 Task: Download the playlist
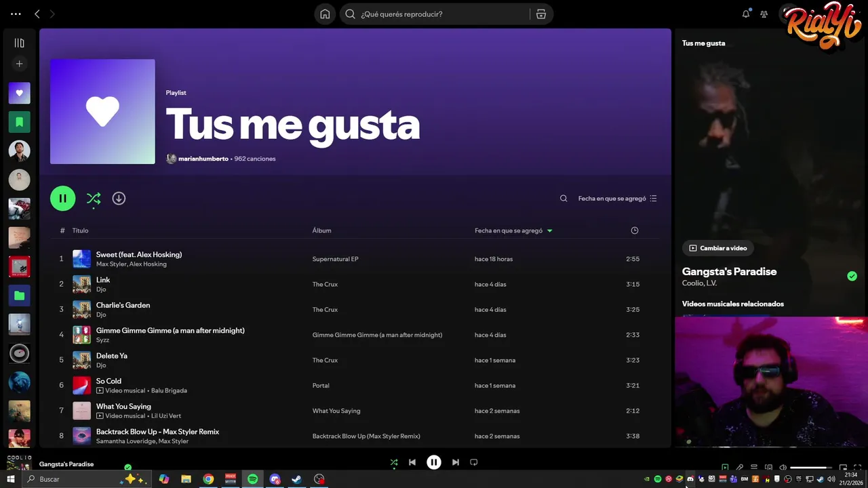(x=119, y=199)
